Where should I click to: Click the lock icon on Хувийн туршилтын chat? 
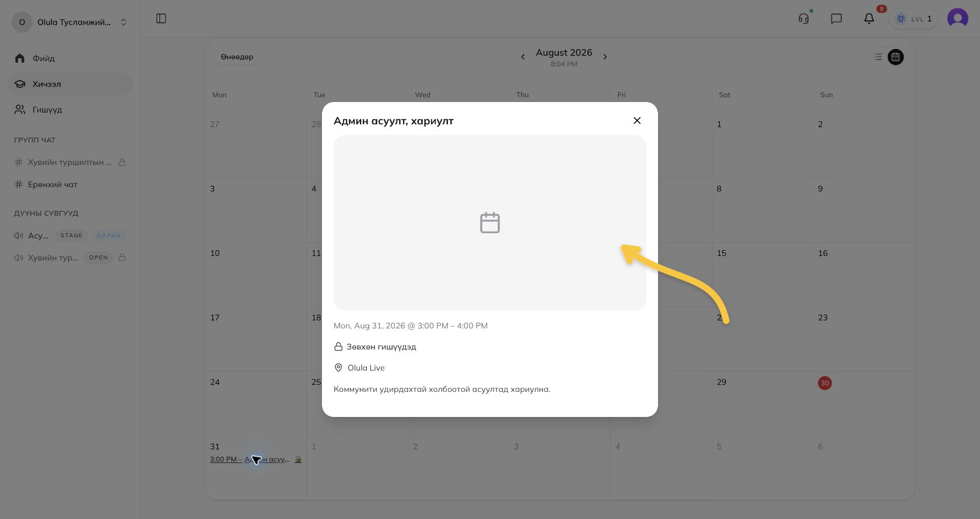pos(123,162)
